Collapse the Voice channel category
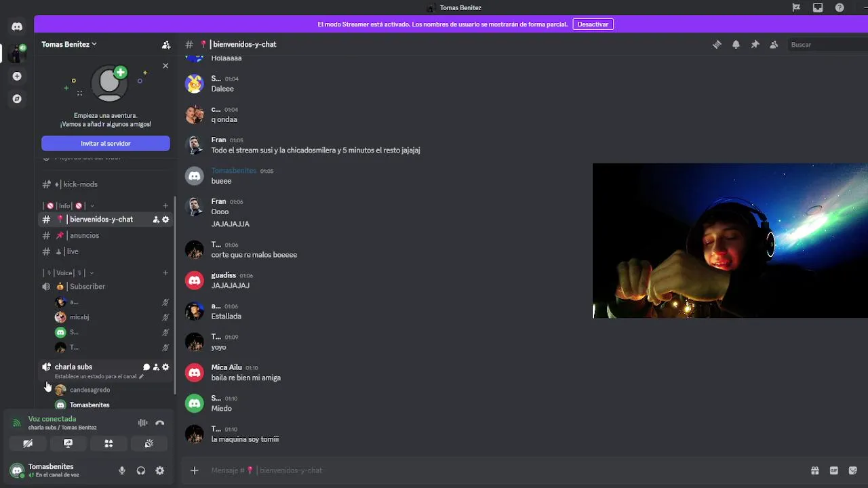The height and width of the screenshot is (488, 868). [x=68, y=272]
